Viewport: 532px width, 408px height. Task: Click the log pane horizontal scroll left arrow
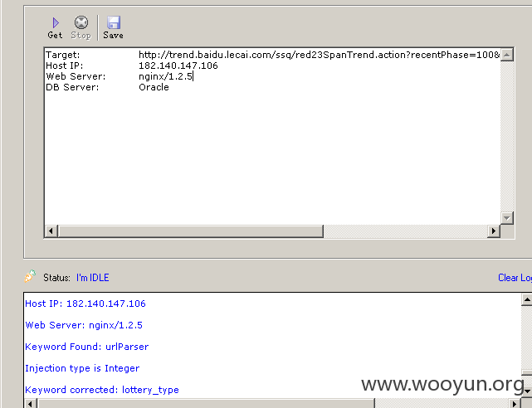coord(31,404)
